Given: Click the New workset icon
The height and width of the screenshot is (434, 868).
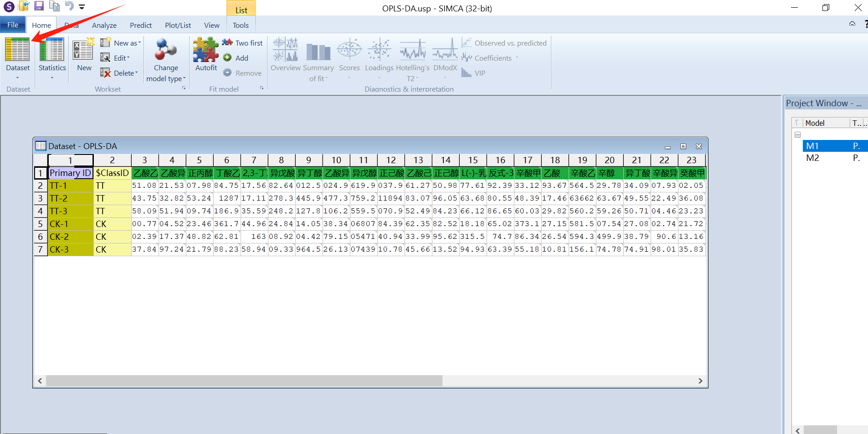Looking at the screenshot, I should point(84,50).
